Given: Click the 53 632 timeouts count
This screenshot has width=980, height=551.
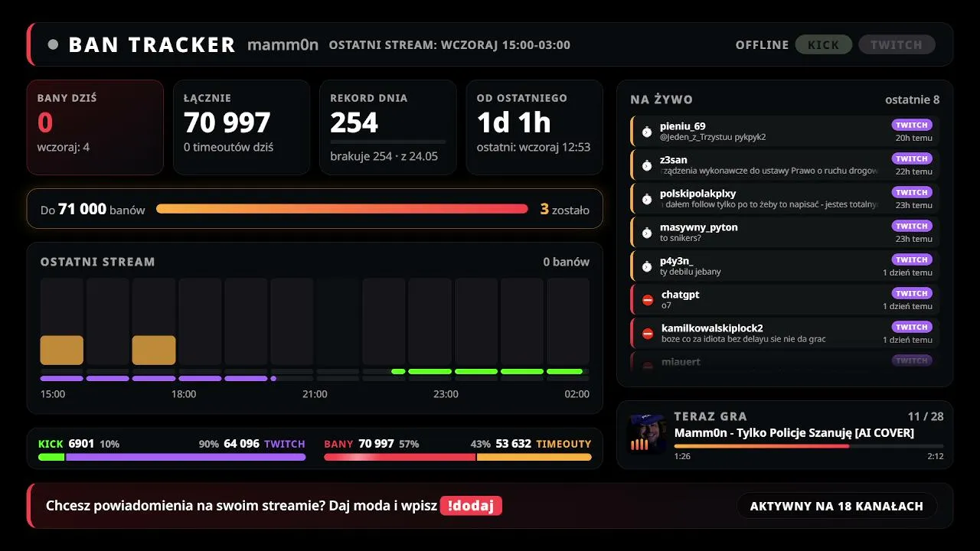Looking at the screenshot, I should tap(513, 444).
